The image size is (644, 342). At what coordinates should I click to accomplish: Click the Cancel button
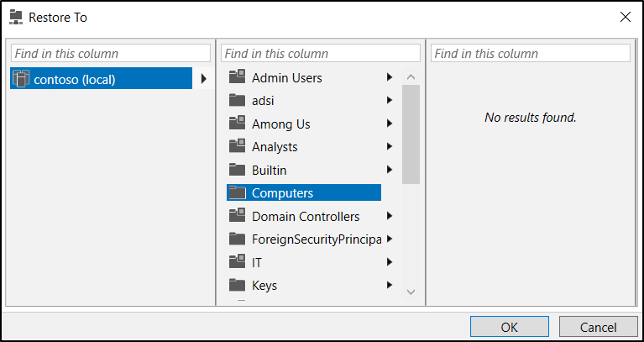pyautogui.click(x=598, y=327)
